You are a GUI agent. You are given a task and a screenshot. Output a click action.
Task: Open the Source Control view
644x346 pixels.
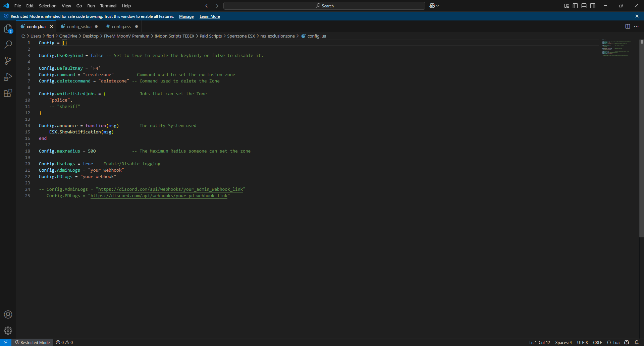pos(8,61)
